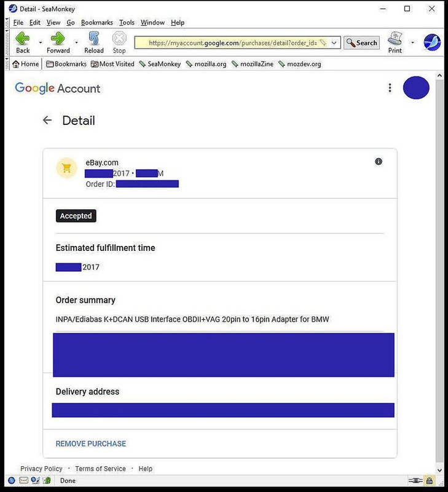Screen dimensions: 448x492
Task: Click the scrollbar up arrow
Action: pyautogui.click(x=439, y=76)
